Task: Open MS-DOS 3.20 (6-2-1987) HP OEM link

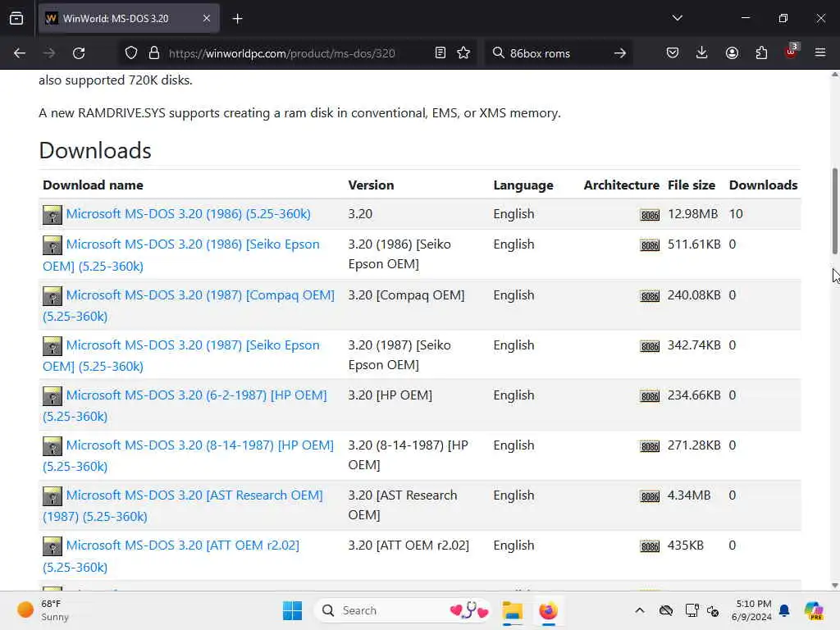Action: [x=185, y=405]
